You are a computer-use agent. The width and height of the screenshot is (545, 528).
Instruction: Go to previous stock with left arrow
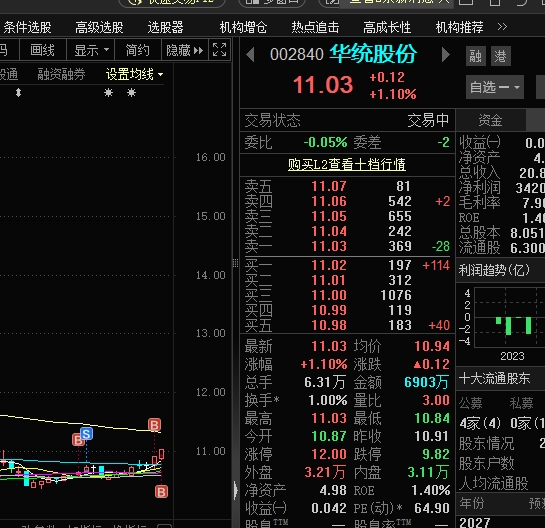(x=250, y=55)
